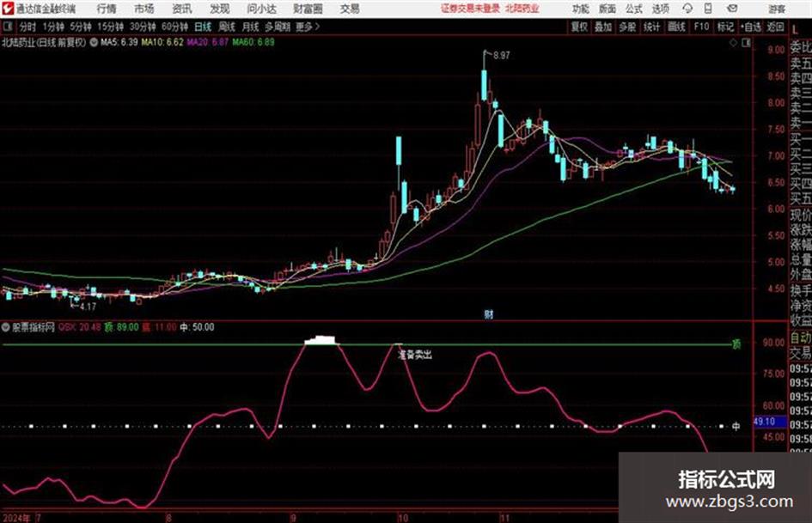Click the 财 marker below the price chart

point(488,313)
